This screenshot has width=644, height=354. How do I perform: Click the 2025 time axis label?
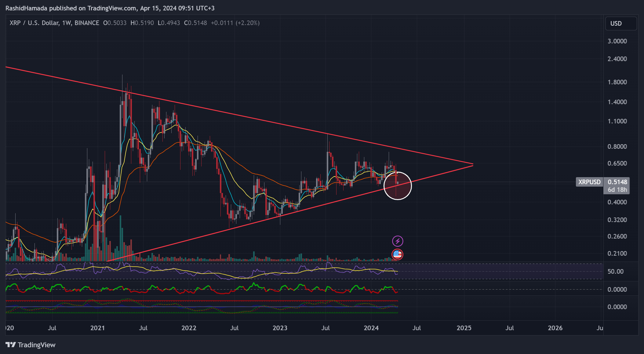pos(464,328)
